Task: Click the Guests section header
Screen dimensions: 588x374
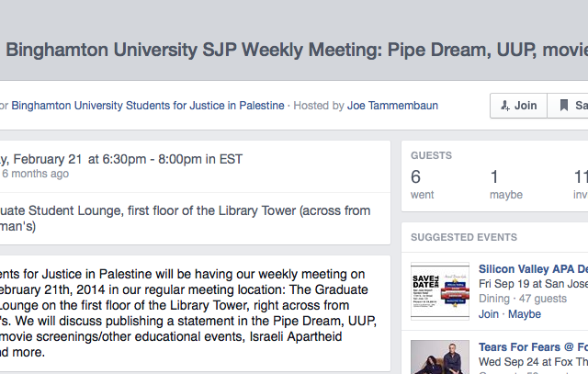Action: click(431, 155)
